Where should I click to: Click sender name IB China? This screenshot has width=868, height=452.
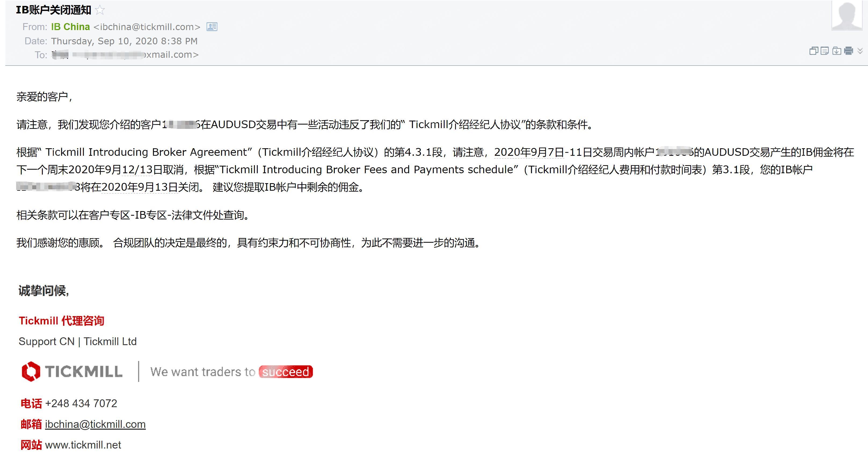[70, 27]
